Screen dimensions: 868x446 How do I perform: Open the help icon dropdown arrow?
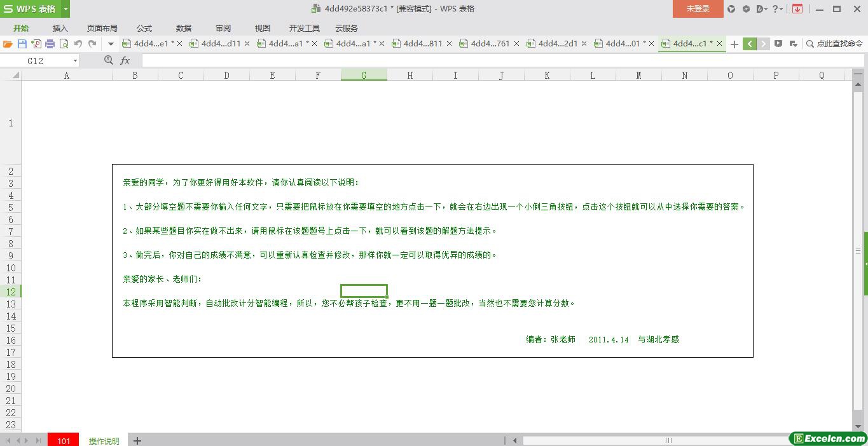tap(782, 9)
